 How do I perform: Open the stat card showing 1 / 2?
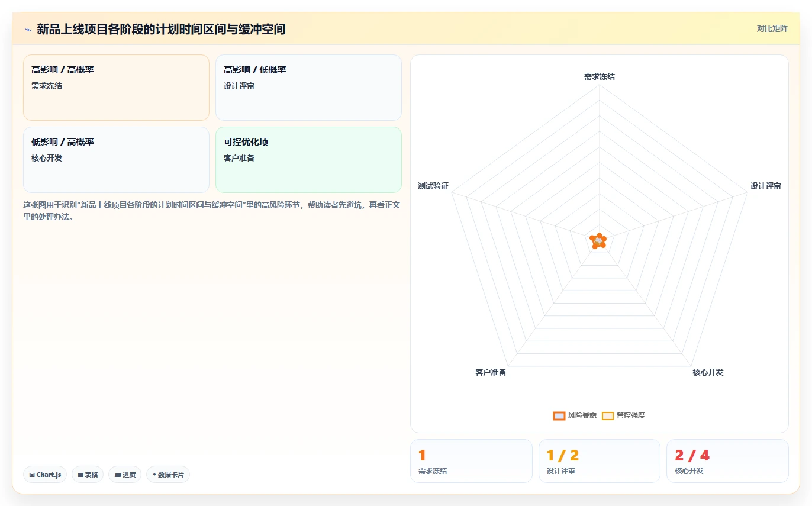click(x=600, y=461)
